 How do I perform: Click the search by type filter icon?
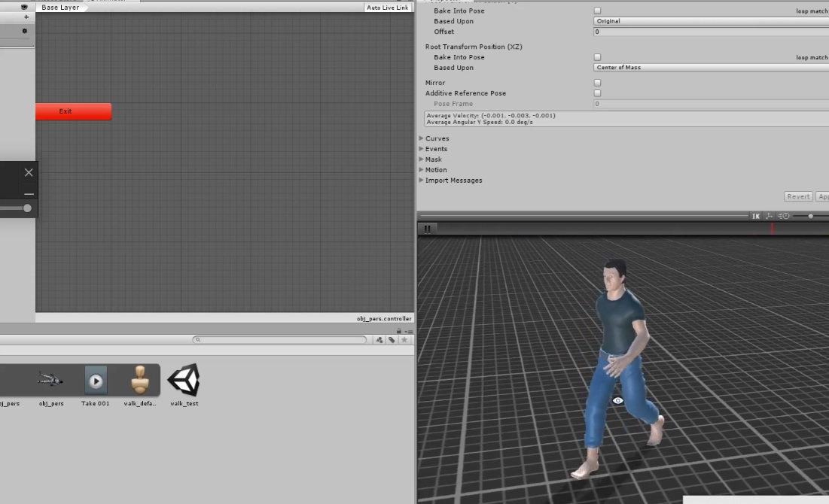tap(379, 340)
